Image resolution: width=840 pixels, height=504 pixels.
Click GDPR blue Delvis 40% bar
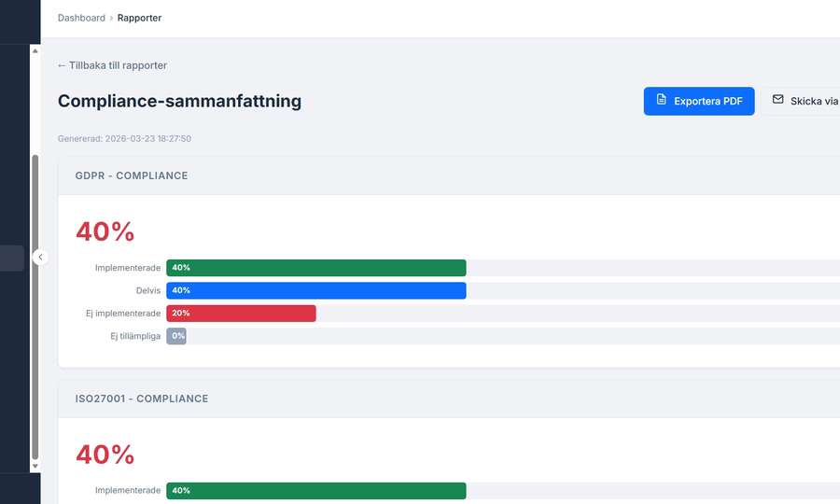[315, 290]
